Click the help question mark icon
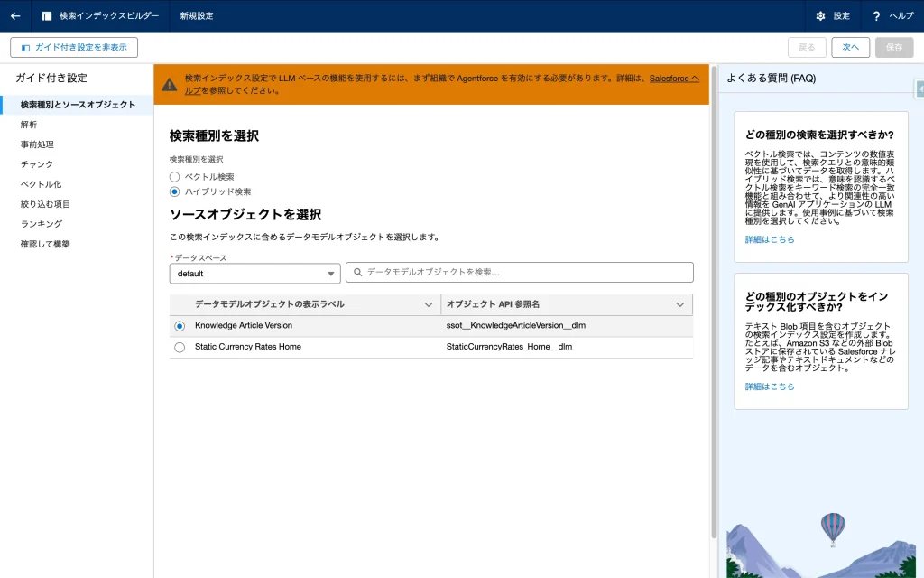 click(x=876, y=15)
